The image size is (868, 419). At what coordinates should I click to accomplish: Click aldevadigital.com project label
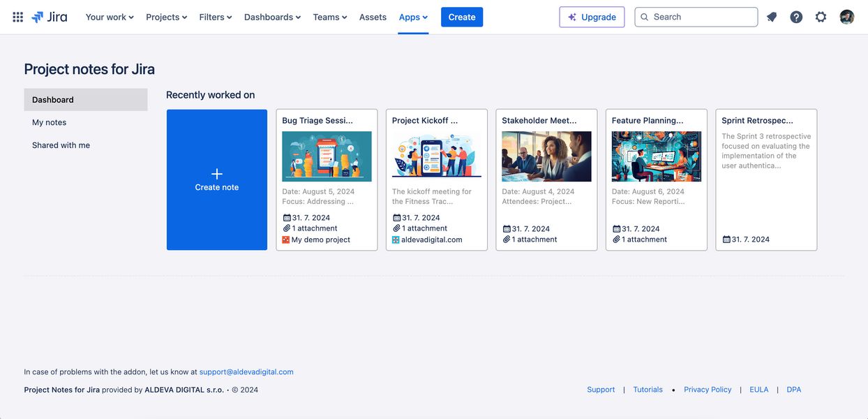432,240
